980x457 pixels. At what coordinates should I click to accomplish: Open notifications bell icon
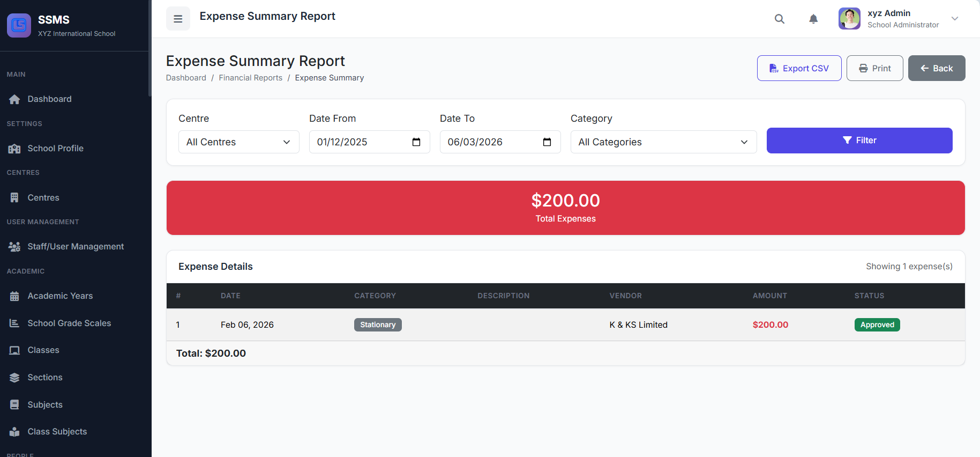[813, 19]
